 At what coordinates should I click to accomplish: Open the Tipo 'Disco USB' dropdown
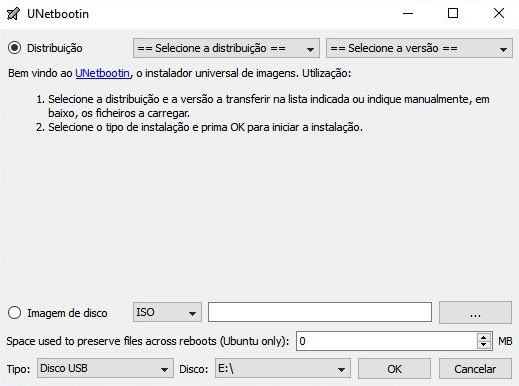click(105, 368)
